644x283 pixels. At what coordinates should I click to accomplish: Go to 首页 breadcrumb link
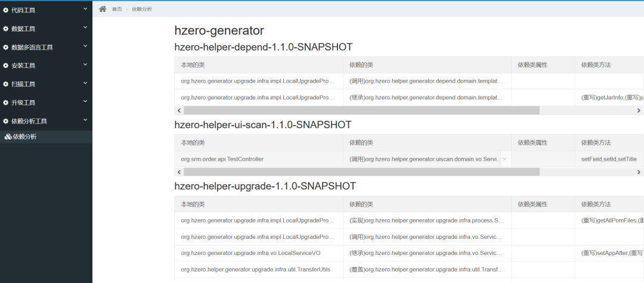tap(117, 9)
